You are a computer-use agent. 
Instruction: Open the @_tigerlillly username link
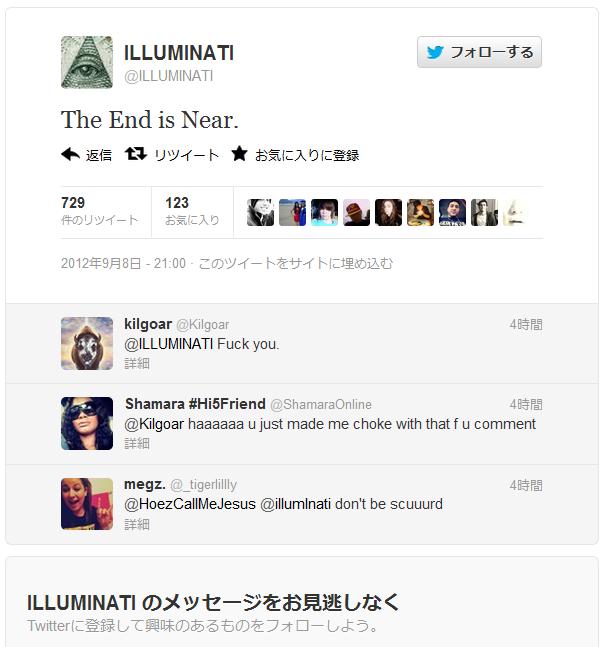(204, 485)
